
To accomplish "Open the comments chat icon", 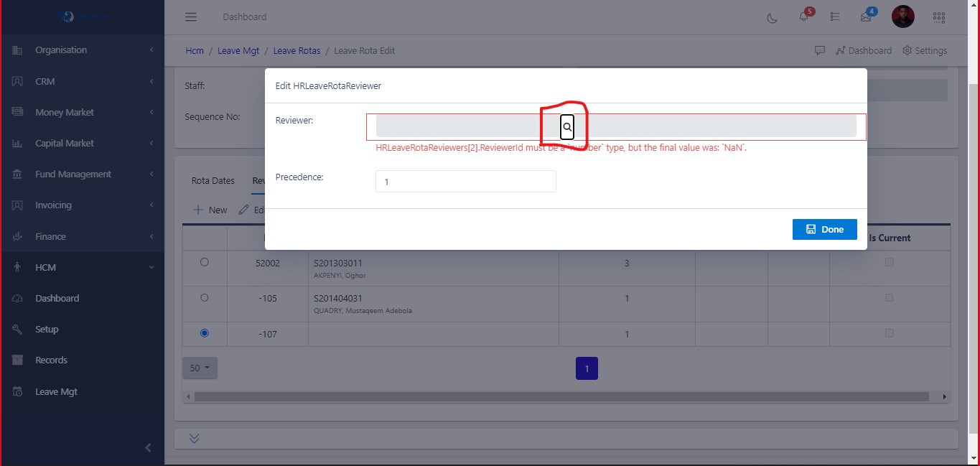I will tap(819, 51).
